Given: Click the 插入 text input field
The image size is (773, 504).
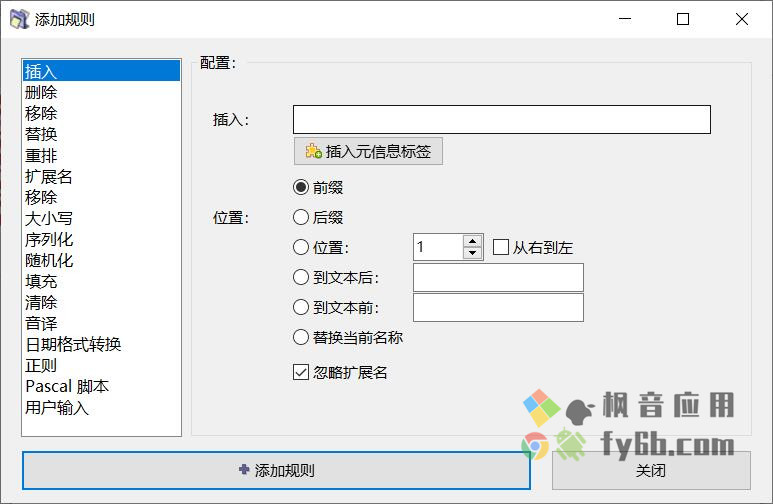Looking at the screenshot, I should click(502, 119).
